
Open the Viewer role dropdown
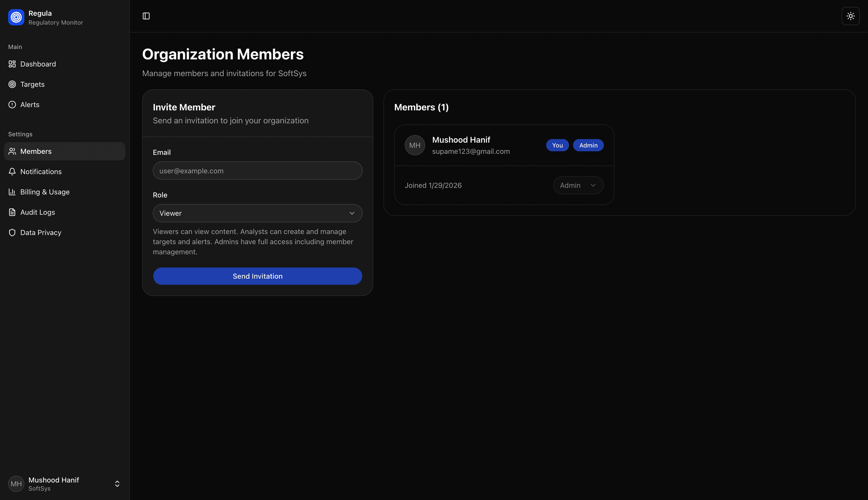point(257,213)
